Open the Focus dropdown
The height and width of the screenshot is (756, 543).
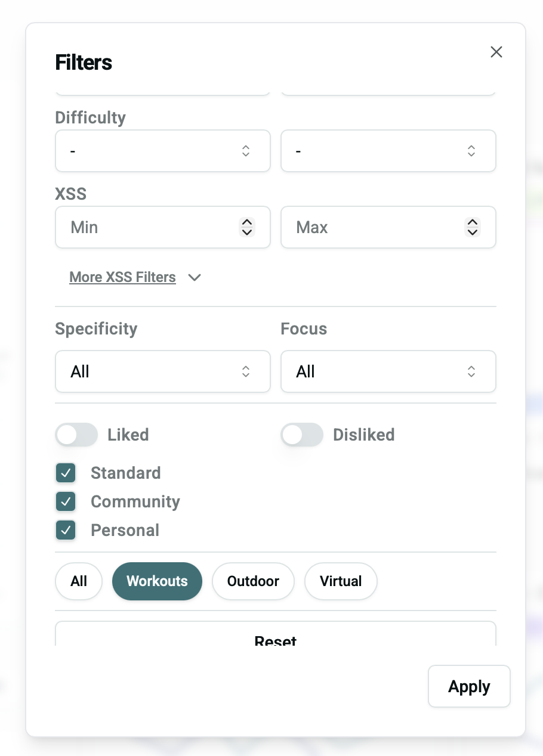[388, 371]
